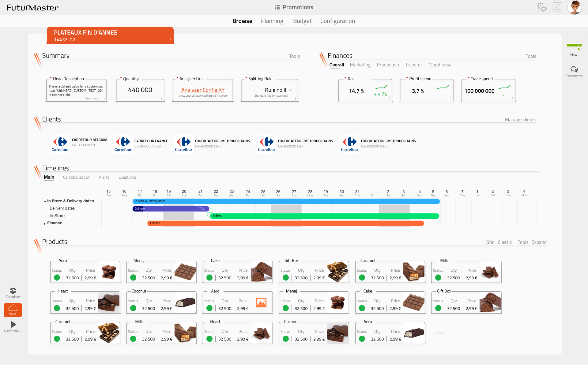The image size is (588, 365).
Task: Open the settings gears icon
Action: [x=542, y=7]
